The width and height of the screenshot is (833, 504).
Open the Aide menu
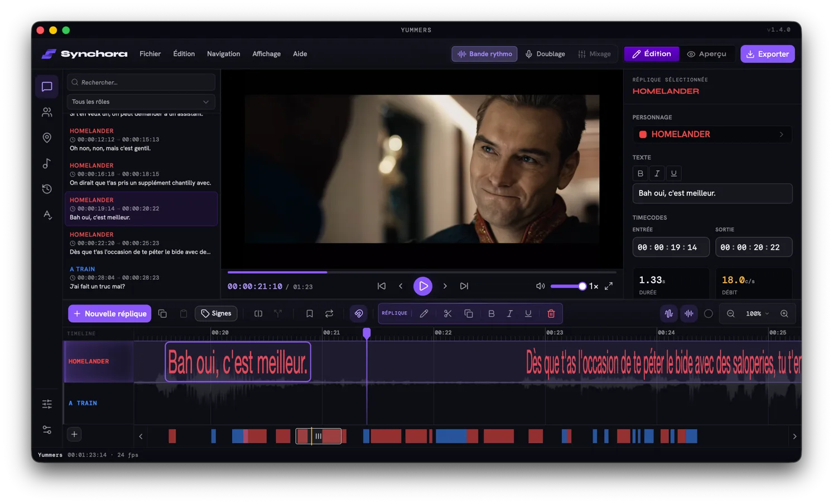[x=300, y=54]
